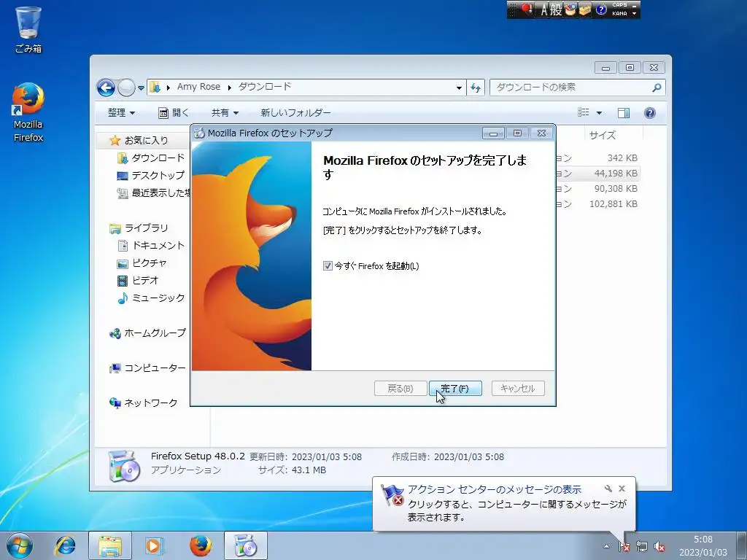This screenshot has width=747, height=560.
Task: Open the 整理 organize menu
Action: point(121,113)
